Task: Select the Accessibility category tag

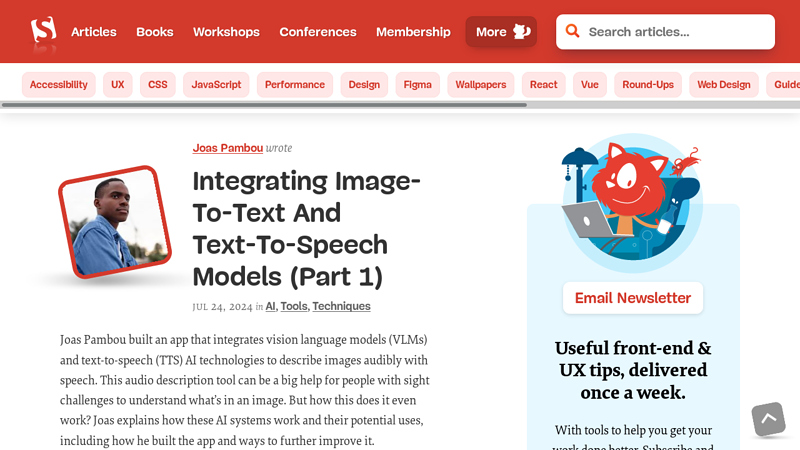Action: (x=59, y=85)
